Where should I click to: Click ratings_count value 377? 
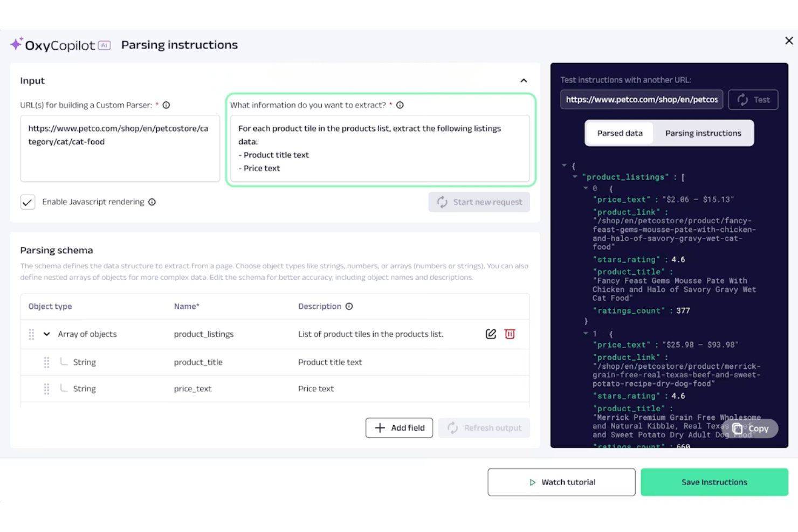pos(683,311)
